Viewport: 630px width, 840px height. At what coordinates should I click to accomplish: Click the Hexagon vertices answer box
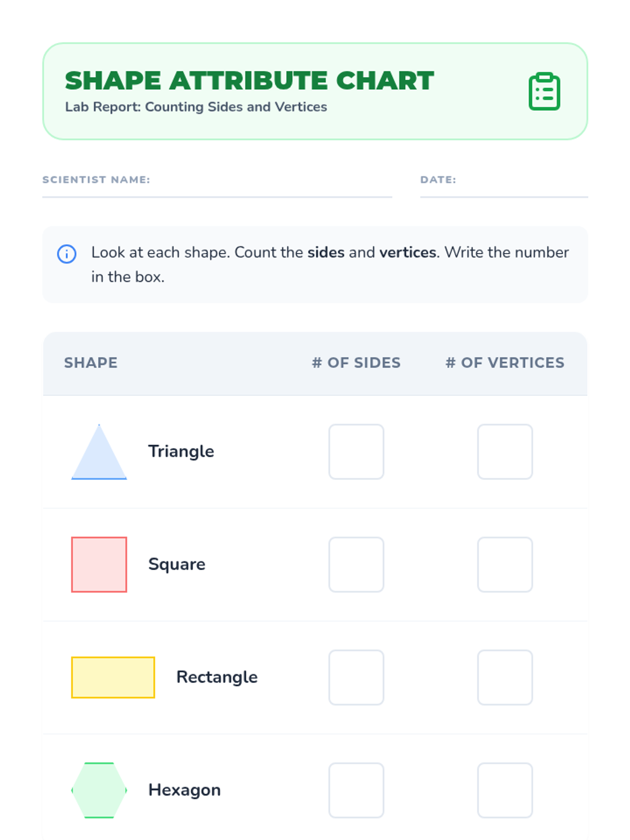click(x=505, y=790)
